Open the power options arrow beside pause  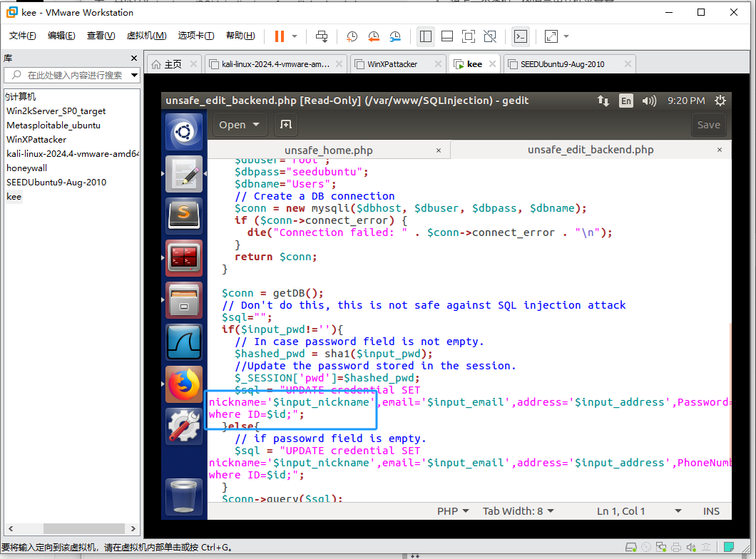click(295, 36)
